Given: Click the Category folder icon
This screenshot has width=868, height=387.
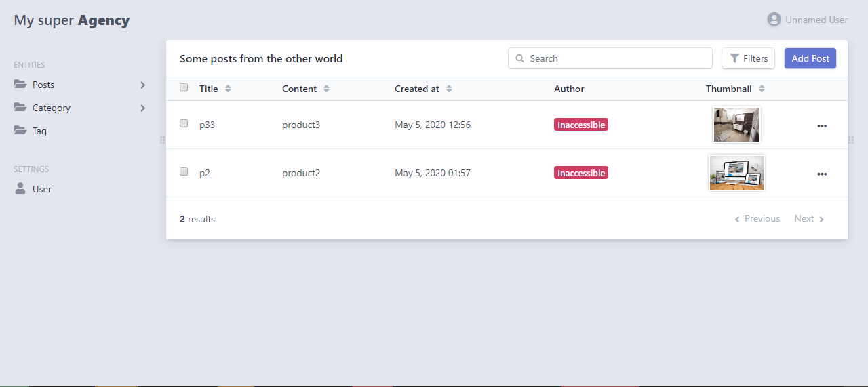Looking at the screenshot, I should (x=20, y=108).
